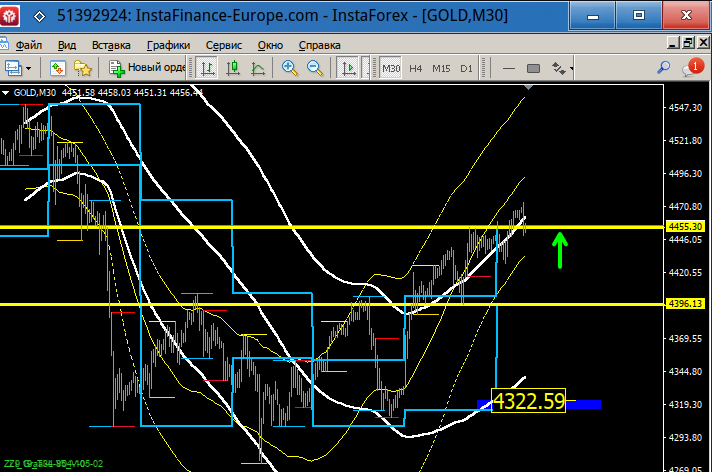Click the new chart window icon

13,68
